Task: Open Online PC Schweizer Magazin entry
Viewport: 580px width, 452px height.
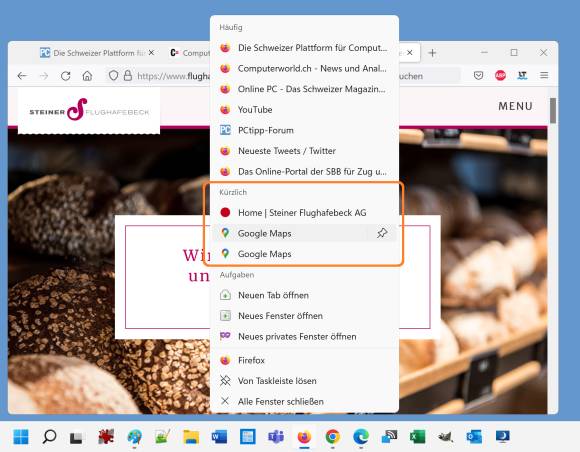Action: 304,89
